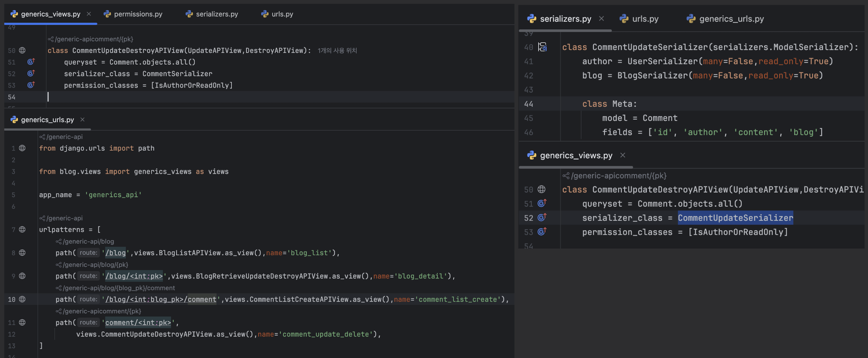Open generics_urls.py tab in right pane
This screenshot has height=358, width=868.
click(731, 19)
